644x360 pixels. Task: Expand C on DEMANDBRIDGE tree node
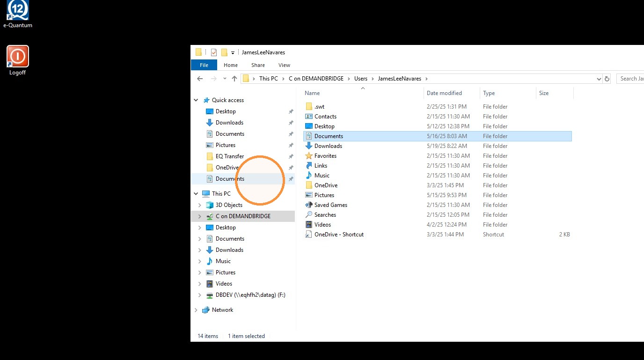pyautogui.click(x=200, y=216)
